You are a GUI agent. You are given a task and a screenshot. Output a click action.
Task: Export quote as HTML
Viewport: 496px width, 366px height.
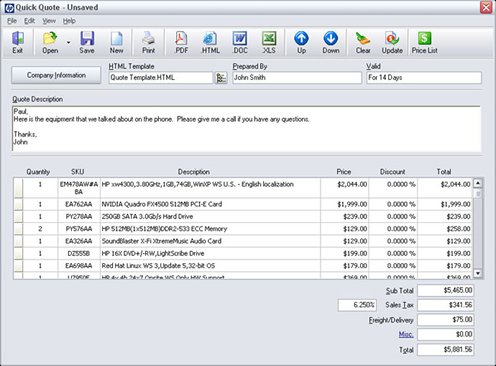210,42
